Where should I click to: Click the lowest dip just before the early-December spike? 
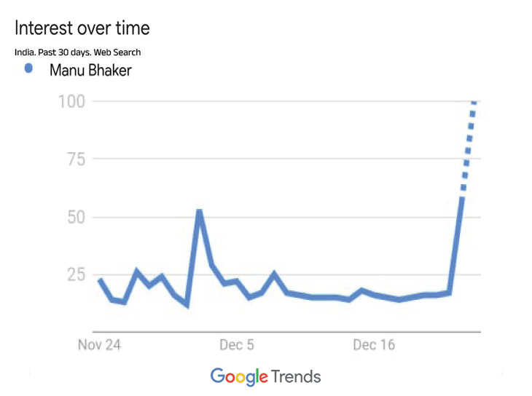pos(187,304)
